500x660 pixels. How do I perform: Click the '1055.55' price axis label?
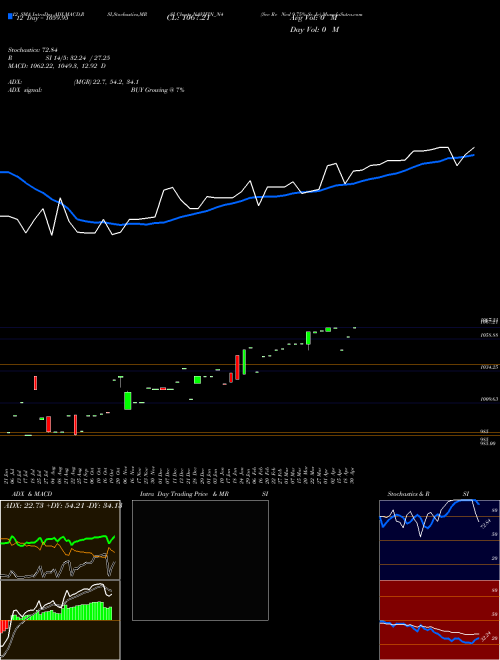click(489, 335)
